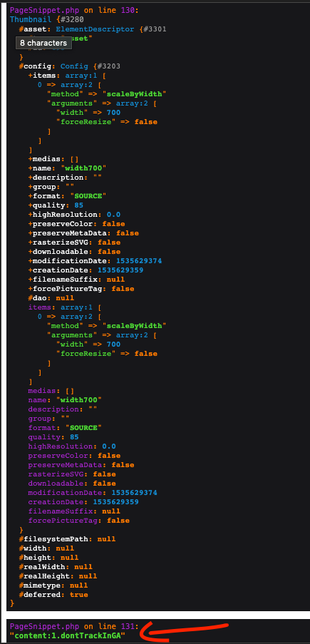310x644 pixels.
Task: Click the white "+highResolution: 0.0" line
Action: pos(74,215)
